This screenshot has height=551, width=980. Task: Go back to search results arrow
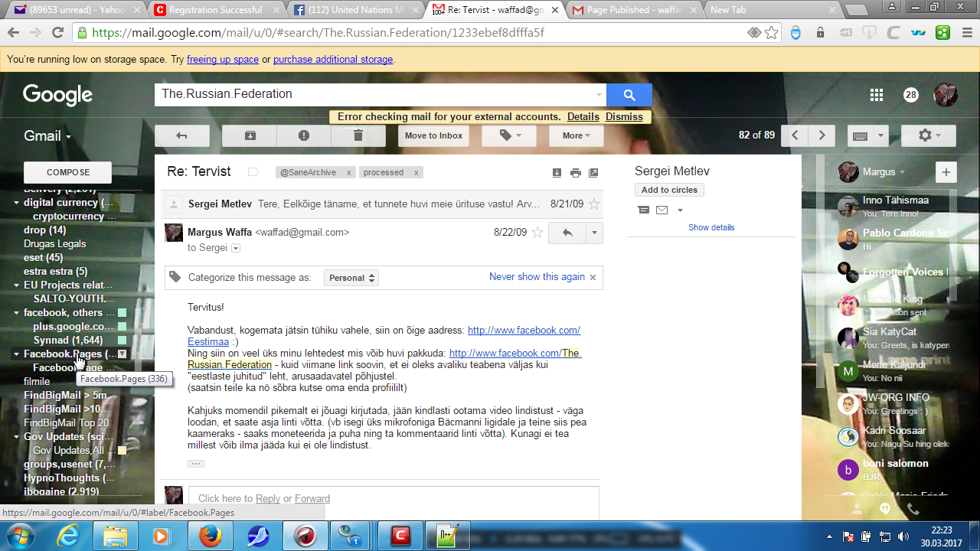click(x=181, y=135)
